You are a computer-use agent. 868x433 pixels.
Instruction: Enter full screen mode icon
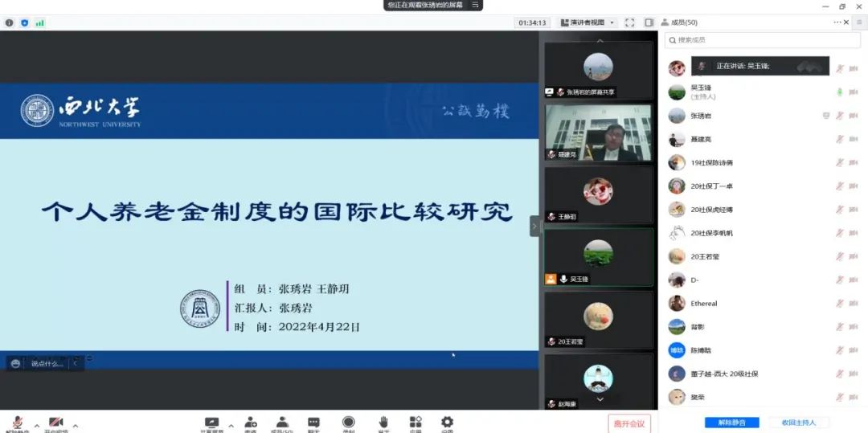pos(629,22)
